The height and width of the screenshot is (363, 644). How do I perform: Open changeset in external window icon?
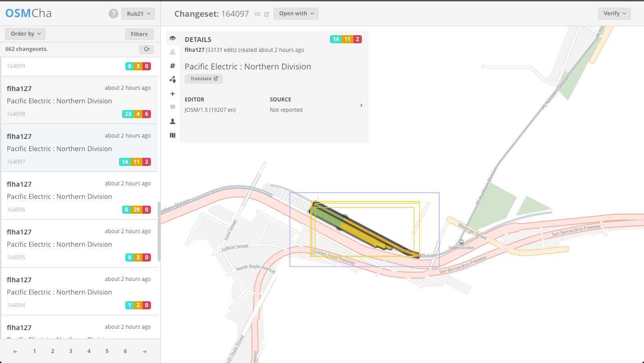[x=266, y=14]
